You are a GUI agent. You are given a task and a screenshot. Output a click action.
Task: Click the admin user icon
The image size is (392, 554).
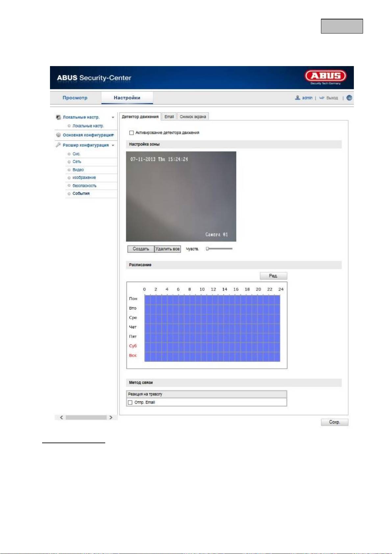tap(297, 98)
